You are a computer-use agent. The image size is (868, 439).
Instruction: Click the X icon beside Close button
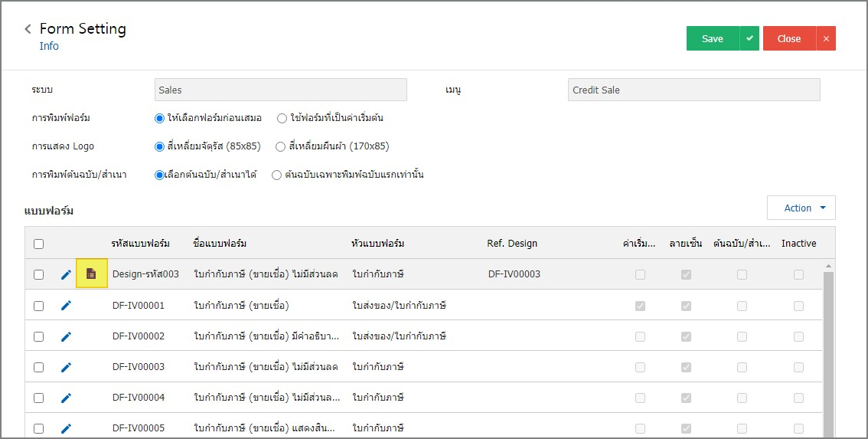tap(826, 38)
